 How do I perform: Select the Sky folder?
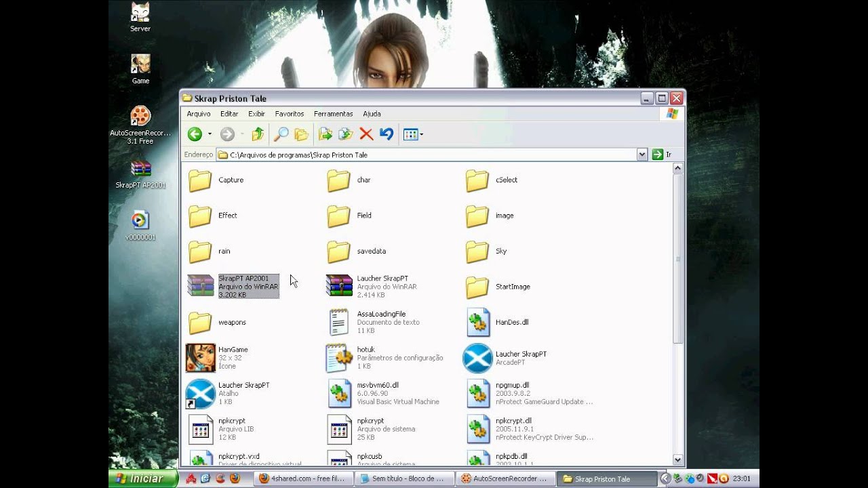pos(486,251)
